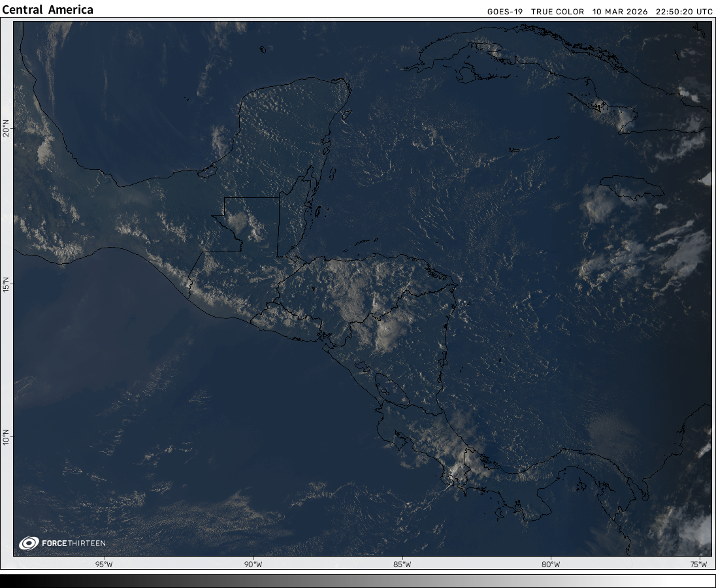Click the 22:50:20 UTC timestamp
The image size is (716, 588).
coord(684,12)
